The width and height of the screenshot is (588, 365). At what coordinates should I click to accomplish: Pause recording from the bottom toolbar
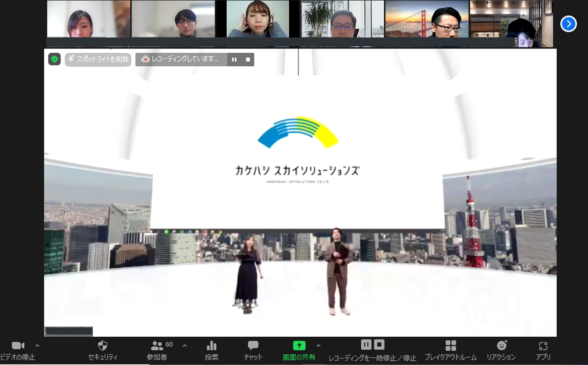pos(366,344)
